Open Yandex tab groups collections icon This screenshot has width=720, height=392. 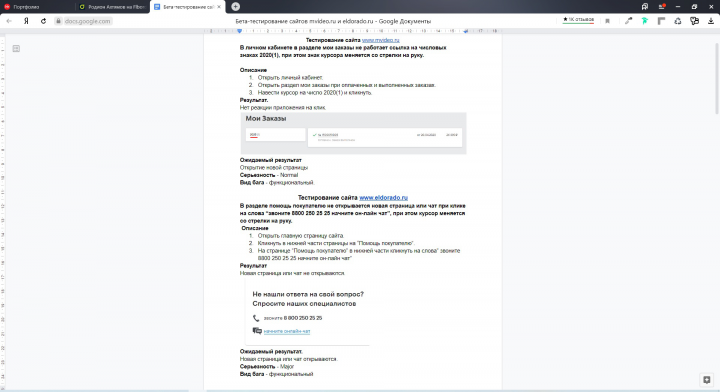[645, 6]
